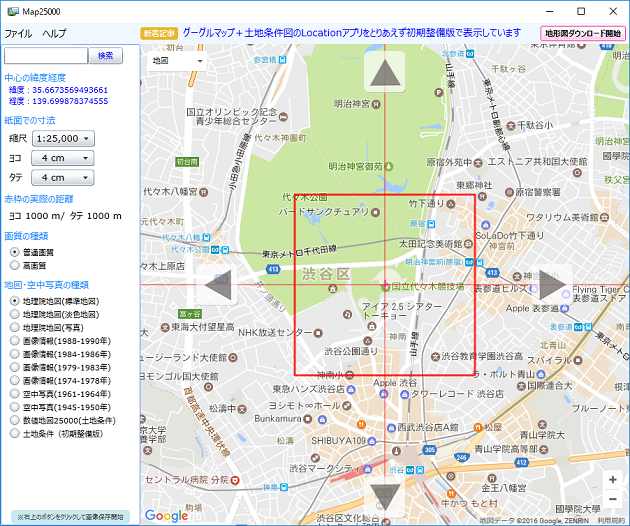This screenshot has height=526, width=630.
Task: Pan the map west with left arrow
Action: click(x=218, y=285)
